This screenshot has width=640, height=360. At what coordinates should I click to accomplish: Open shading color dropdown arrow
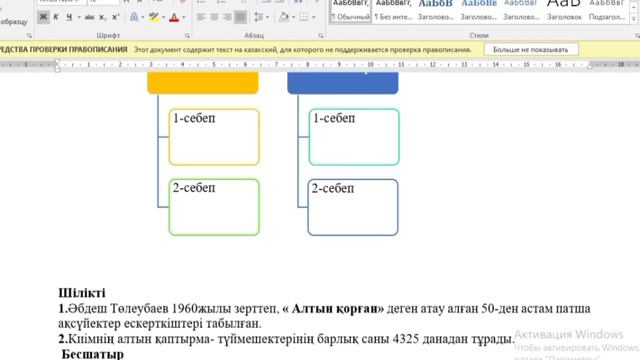[293, 17]
